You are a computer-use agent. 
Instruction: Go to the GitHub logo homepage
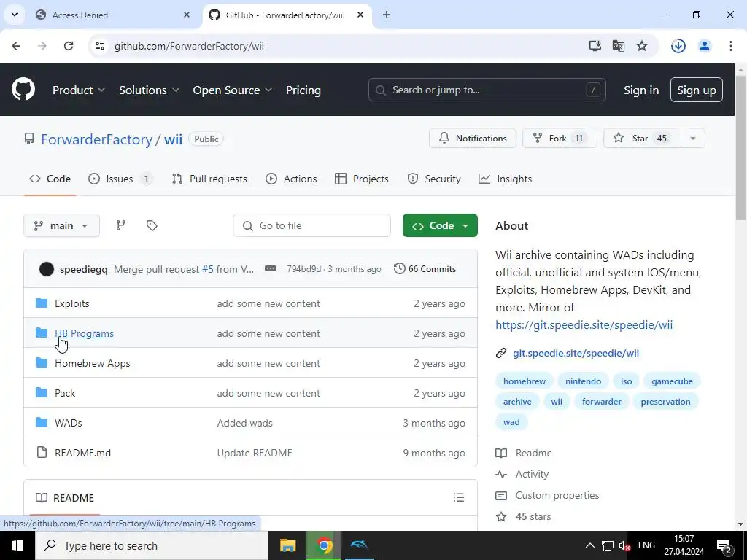pos(23,90)
